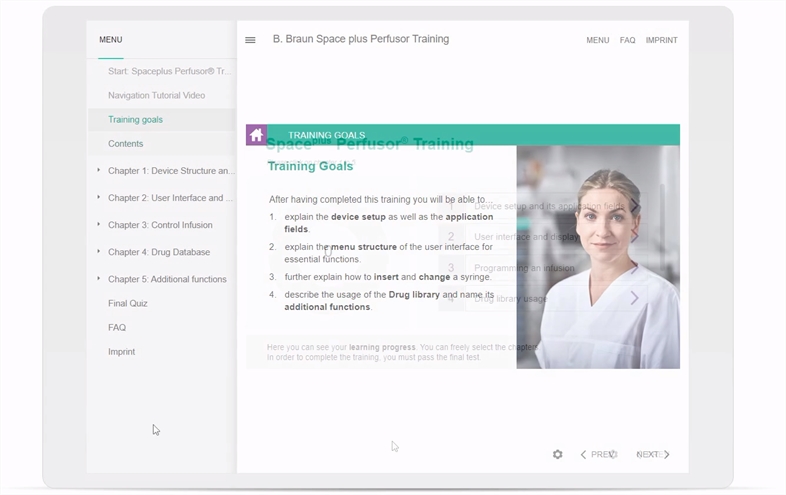The width and height of the screenshot is (786, 495).
Task: Click goal 1 text about device setup
Action: click(x=388, y=223)
